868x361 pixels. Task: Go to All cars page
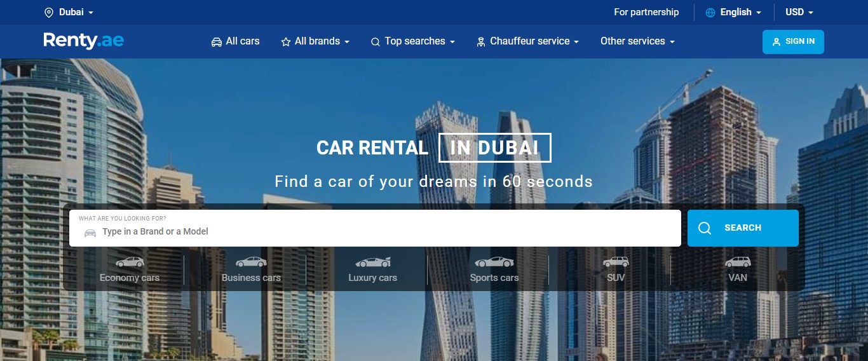pyautogui.click(x=235, y=41)
